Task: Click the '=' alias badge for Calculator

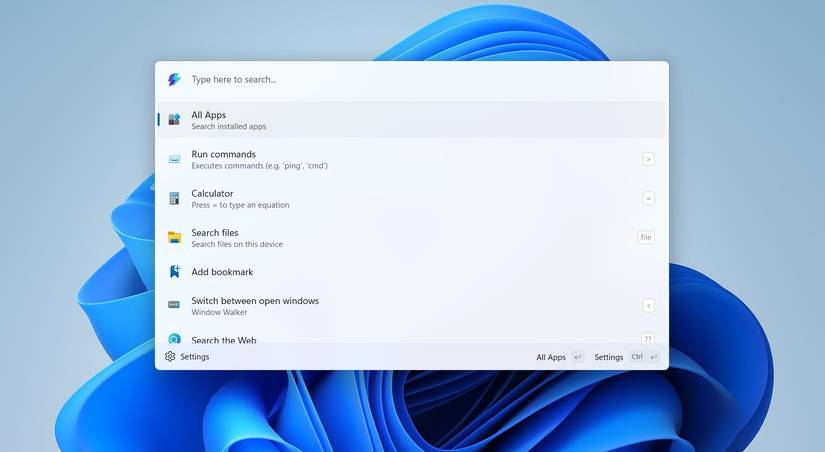Action: pyautogui.click(x=649, y=198)
